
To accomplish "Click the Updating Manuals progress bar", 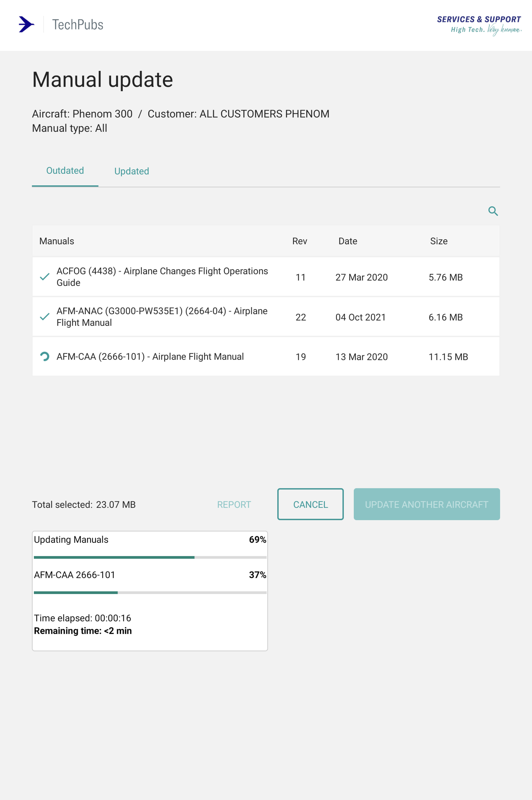I will coord(150,557).
